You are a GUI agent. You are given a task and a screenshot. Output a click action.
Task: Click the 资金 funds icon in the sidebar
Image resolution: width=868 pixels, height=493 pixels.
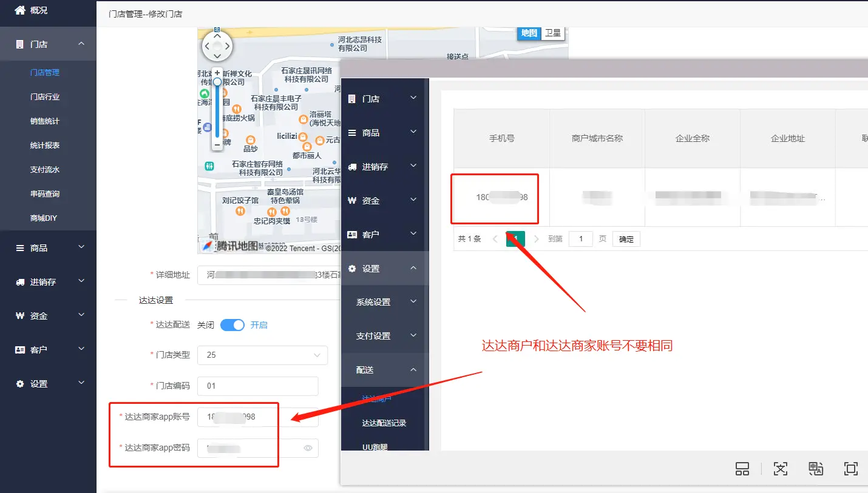point(19,315)
